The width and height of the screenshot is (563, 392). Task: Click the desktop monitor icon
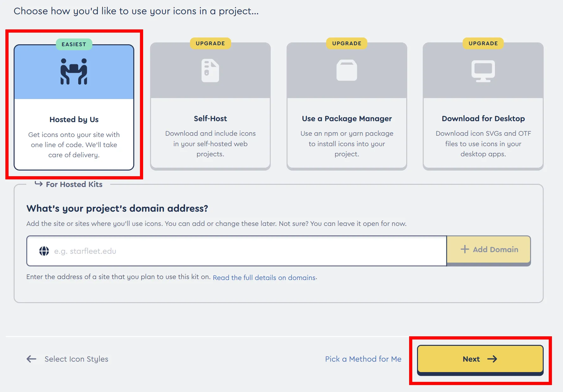coord(483,71)
